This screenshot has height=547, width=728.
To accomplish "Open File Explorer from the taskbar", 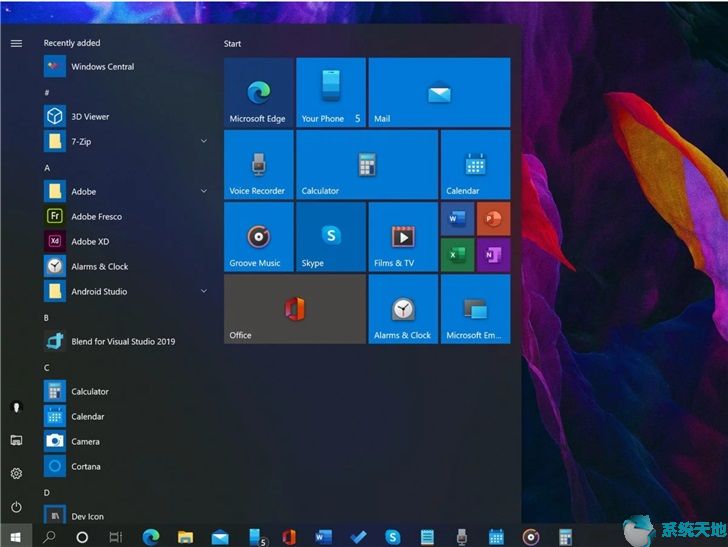I will click(185, 537).
